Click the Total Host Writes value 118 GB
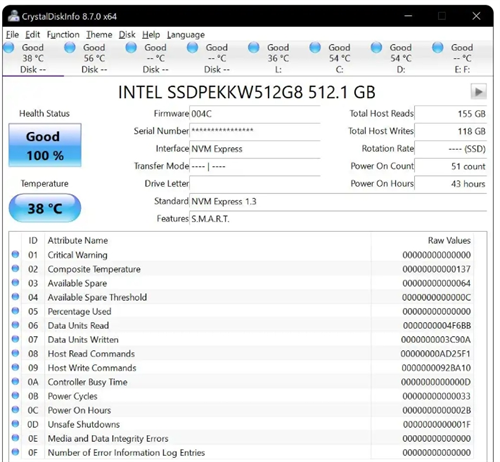The height and width of the screenshot is (462, 500). 450,131
